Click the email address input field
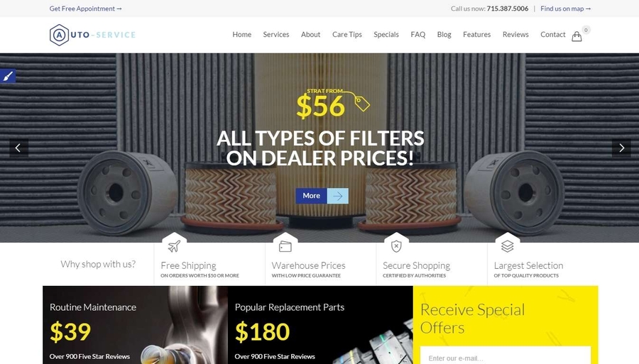This screenshot has width=639, height=364. click(x=506, y=356)
